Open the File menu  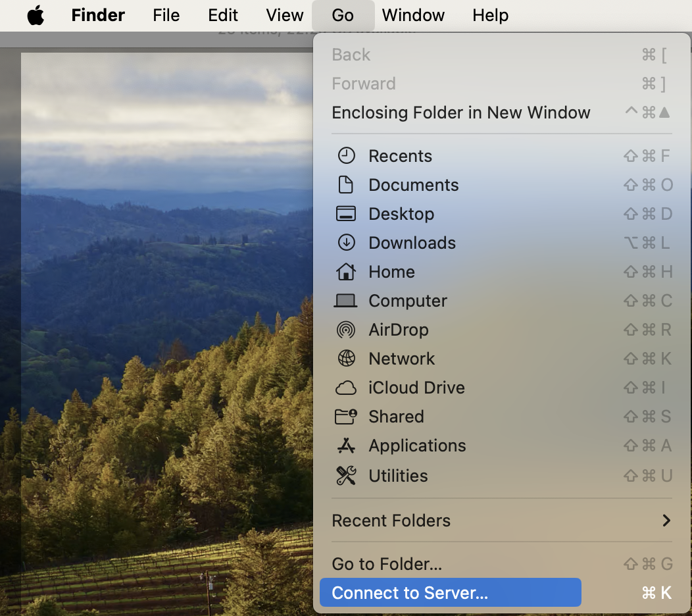pos(166,15)
